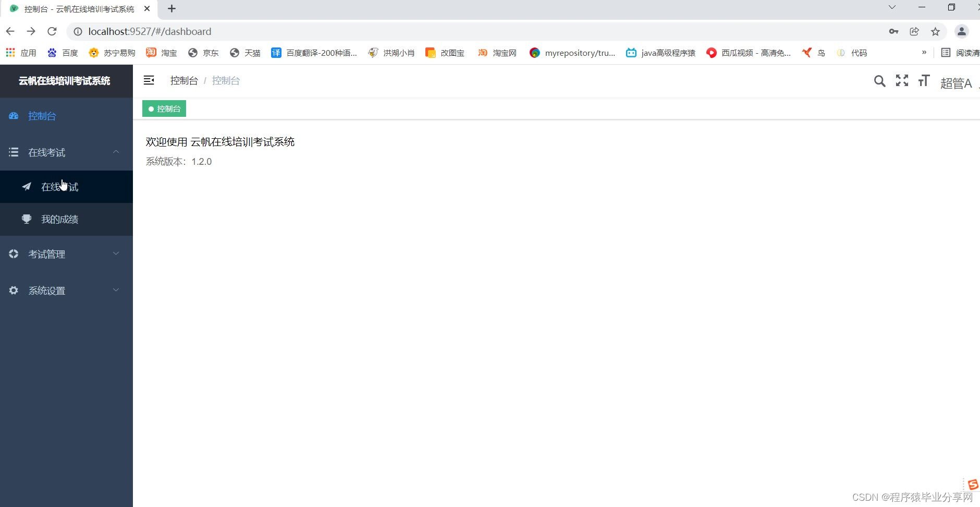Click the 系统版本: 1.2.0 text
The height and width of the screenshot is (507, 980).
point(179,162)
